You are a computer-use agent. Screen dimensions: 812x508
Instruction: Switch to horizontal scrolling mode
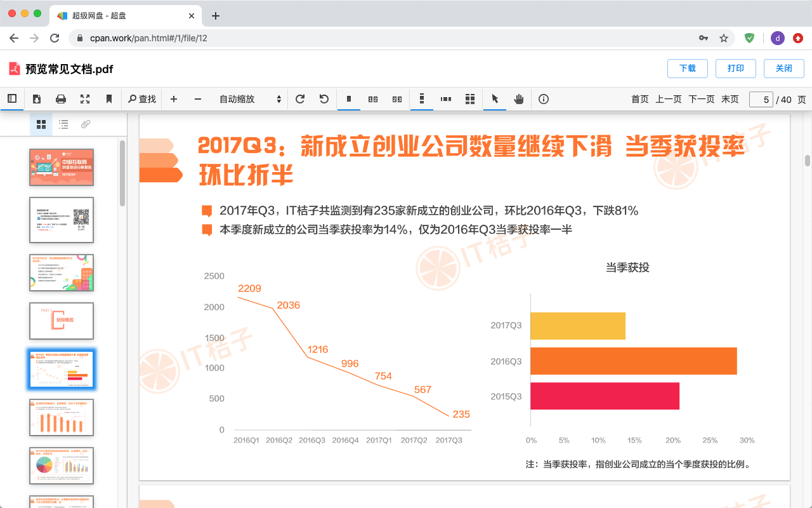[446, 99]
